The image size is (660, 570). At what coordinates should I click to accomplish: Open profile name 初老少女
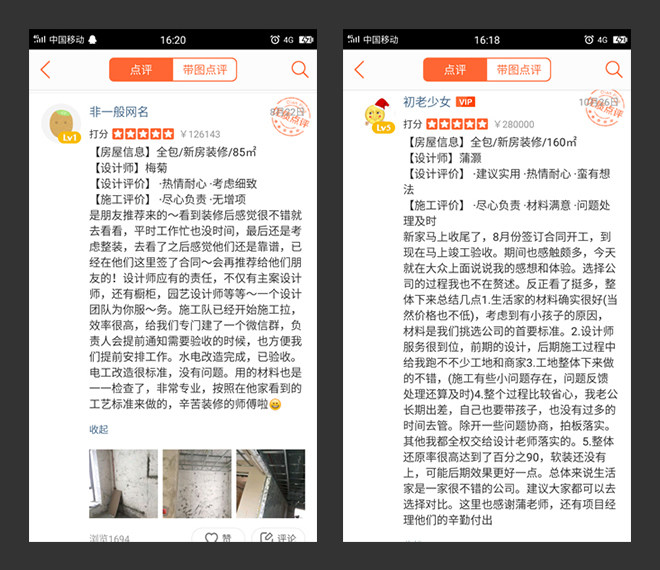pos(427,102)
